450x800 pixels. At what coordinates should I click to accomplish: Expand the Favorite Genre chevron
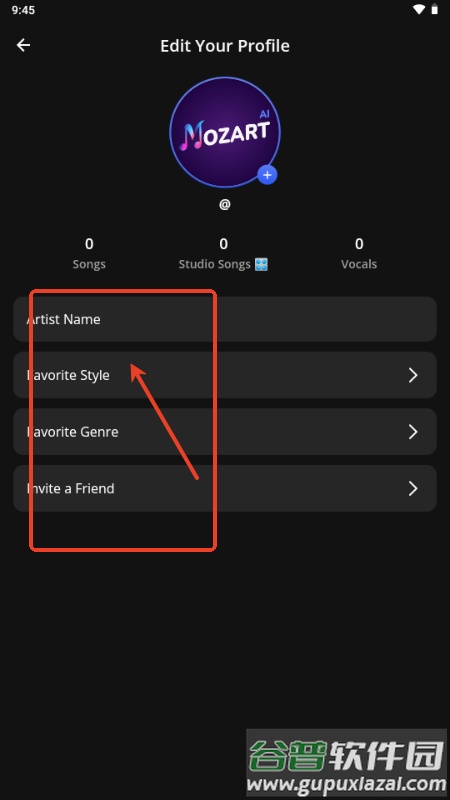pyautogui.click(x=413, y=432)
